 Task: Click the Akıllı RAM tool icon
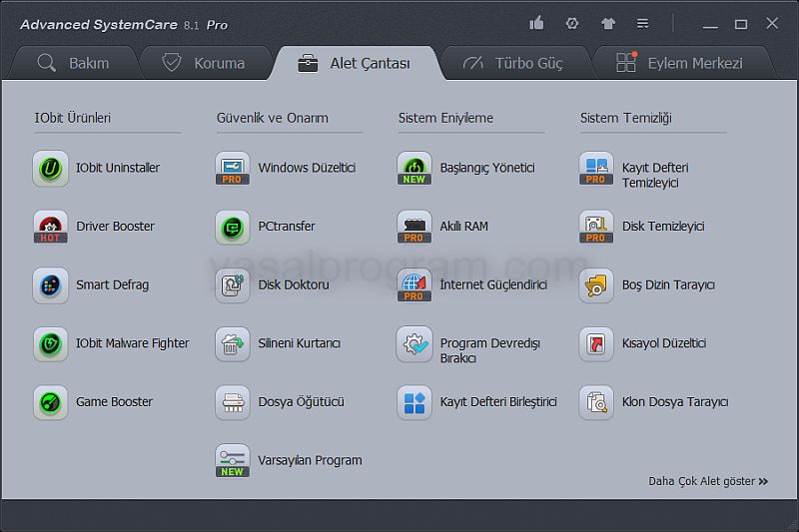tap(414, 227)
